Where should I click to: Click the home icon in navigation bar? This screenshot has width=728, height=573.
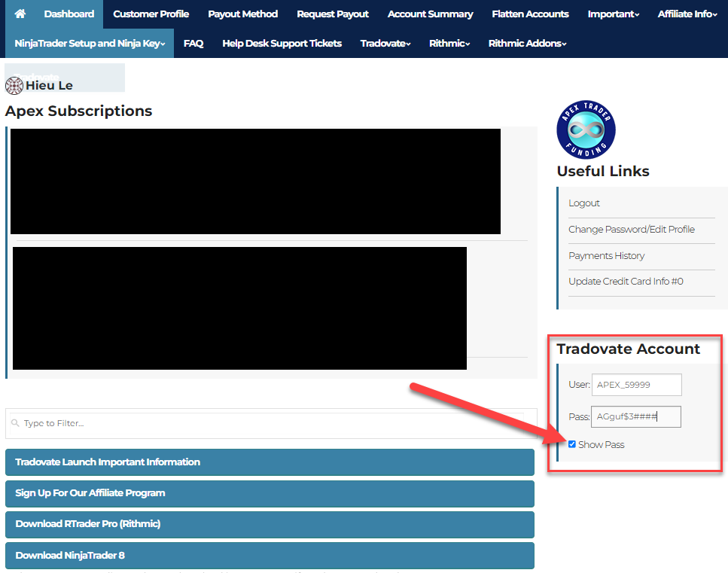click(20, 14)
